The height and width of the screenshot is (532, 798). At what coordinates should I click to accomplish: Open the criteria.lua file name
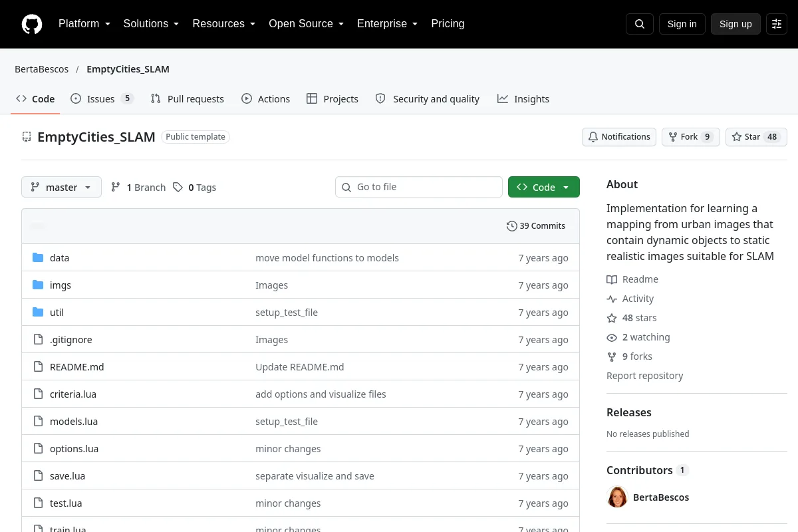(x=73, y=394)
